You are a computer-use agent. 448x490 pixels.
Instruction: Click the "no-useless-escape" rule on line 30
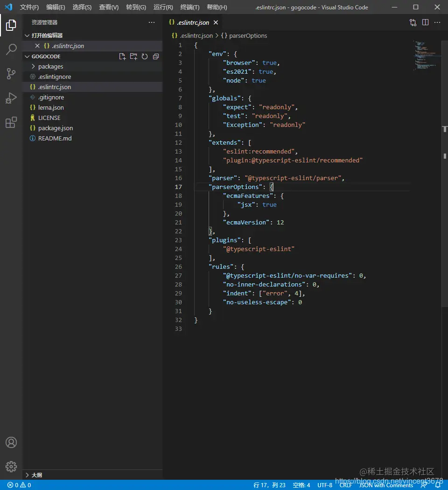point(257,302)
